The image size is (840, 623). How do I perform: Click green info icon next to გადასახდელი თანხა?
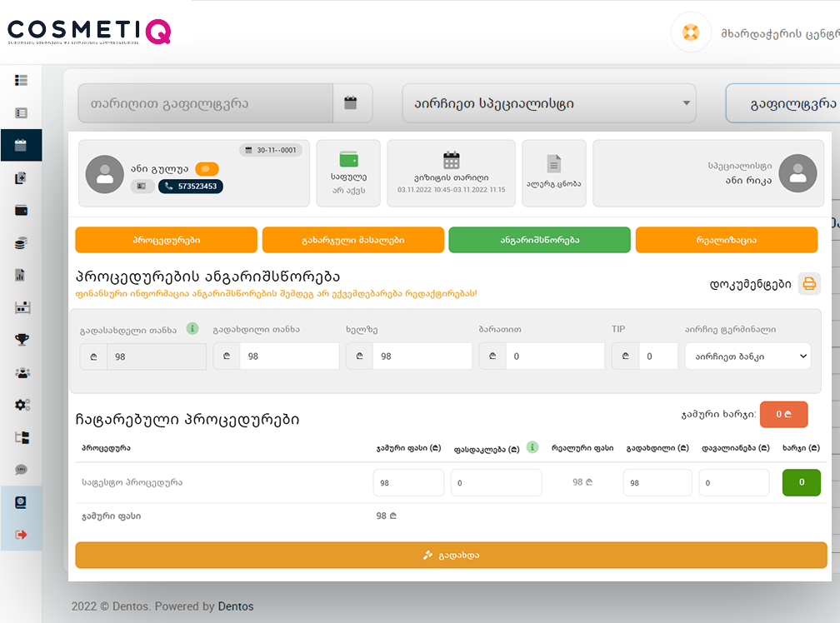click(192, 328)
